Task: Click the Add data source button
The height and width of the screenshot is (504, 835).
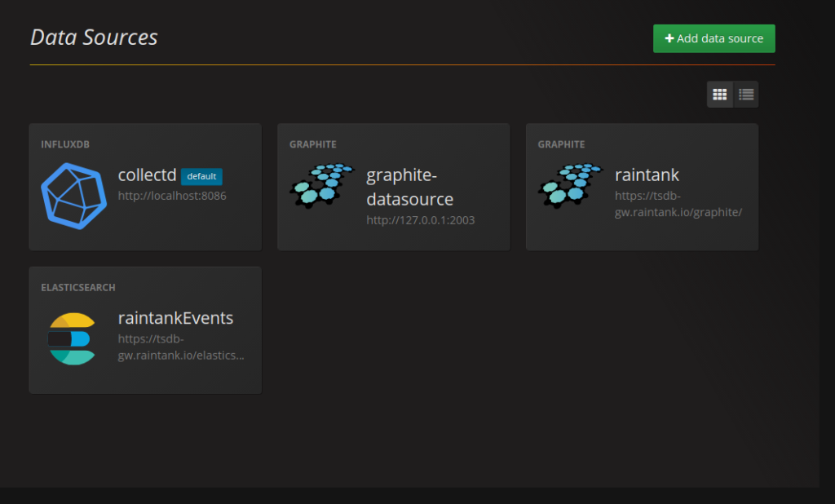Action: click(x=714, y=38)
